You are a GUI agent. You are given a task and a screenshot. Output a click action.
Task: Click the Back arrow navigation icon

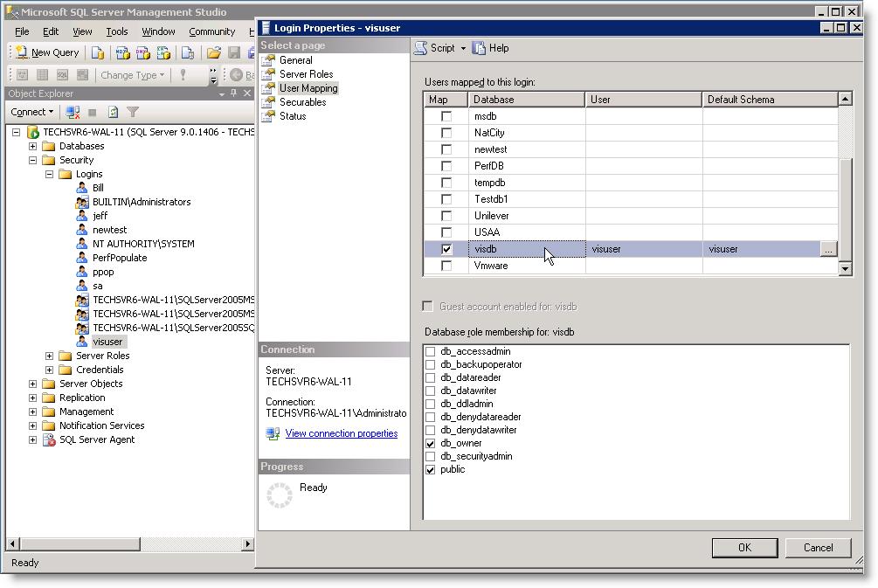click(236, 74)
